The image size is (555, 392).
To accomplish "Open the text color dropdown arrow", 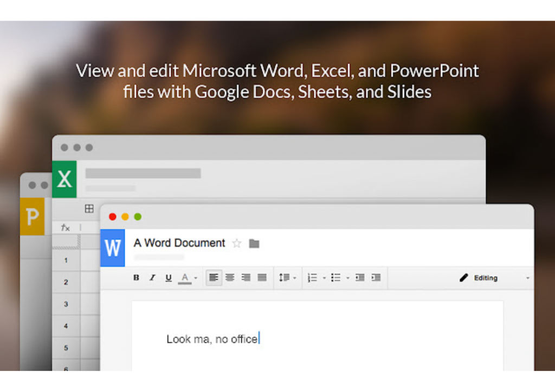I will point(196,278).
